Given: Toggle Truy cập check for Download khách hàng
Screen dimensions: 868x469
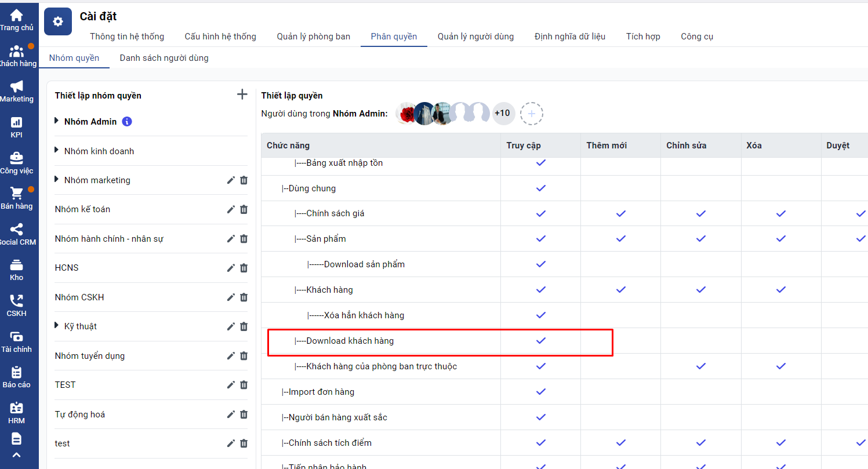Looking at the screenshot, I should click(541, 341).
